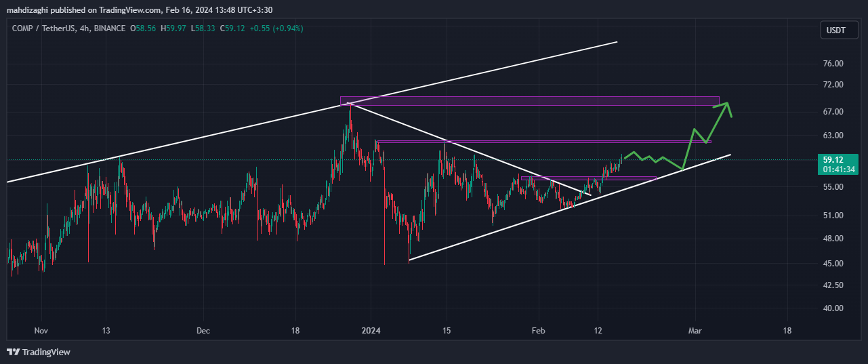Click the 63.00 price axis label
This screenshot has height=364, width=868.
coord(832,136)
